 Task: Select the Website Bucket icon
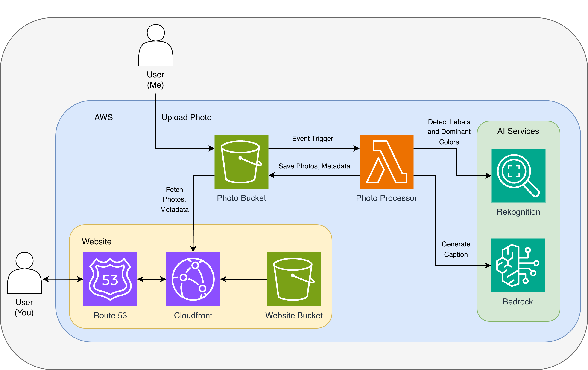click(294, 280)
